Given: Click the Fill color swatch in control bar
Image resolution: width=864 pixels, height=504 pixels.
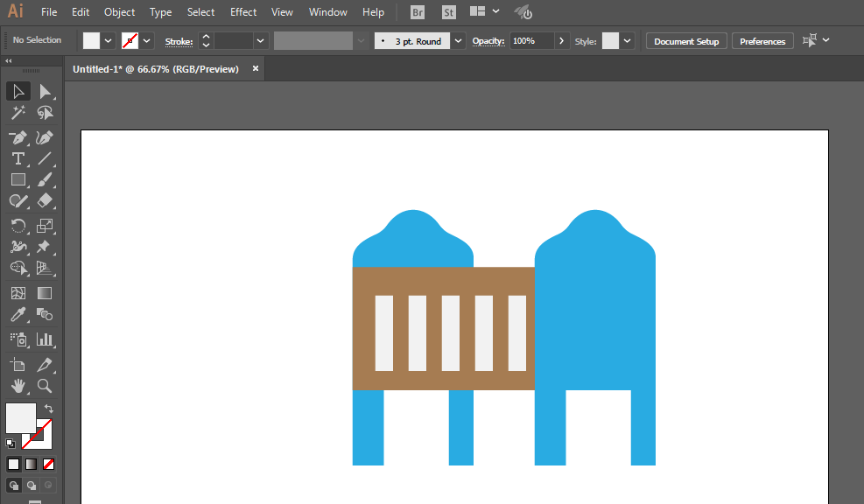Looking at the screenshot, I should pyautogui.click(x=91, y=41).
